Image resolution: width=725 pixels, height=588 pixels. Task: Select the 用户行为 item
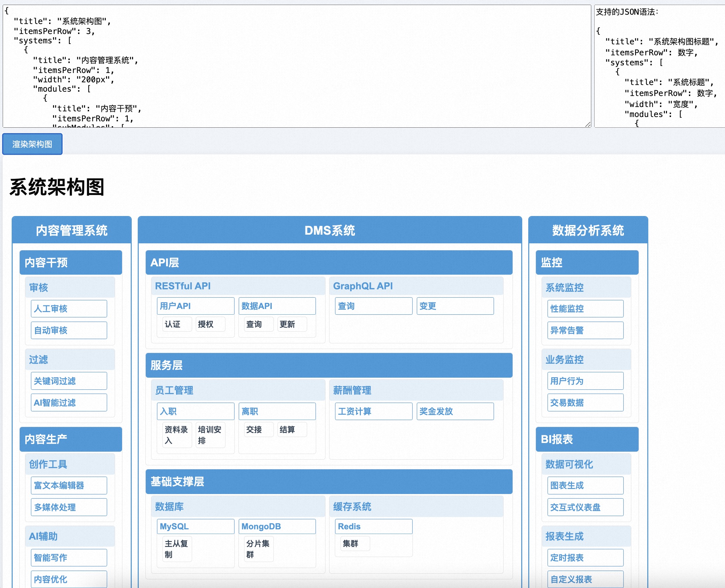pos(585,381)
